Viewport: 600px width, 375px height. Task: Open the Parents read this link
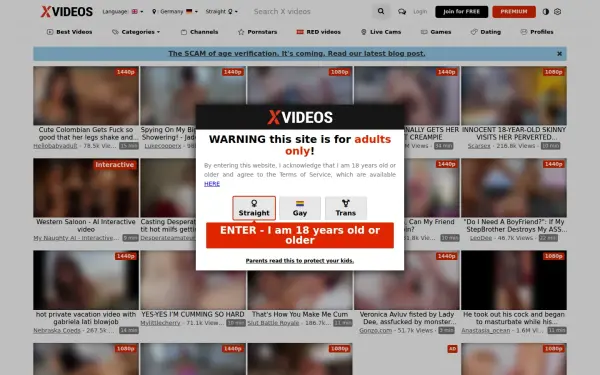(x=300, y=261)
